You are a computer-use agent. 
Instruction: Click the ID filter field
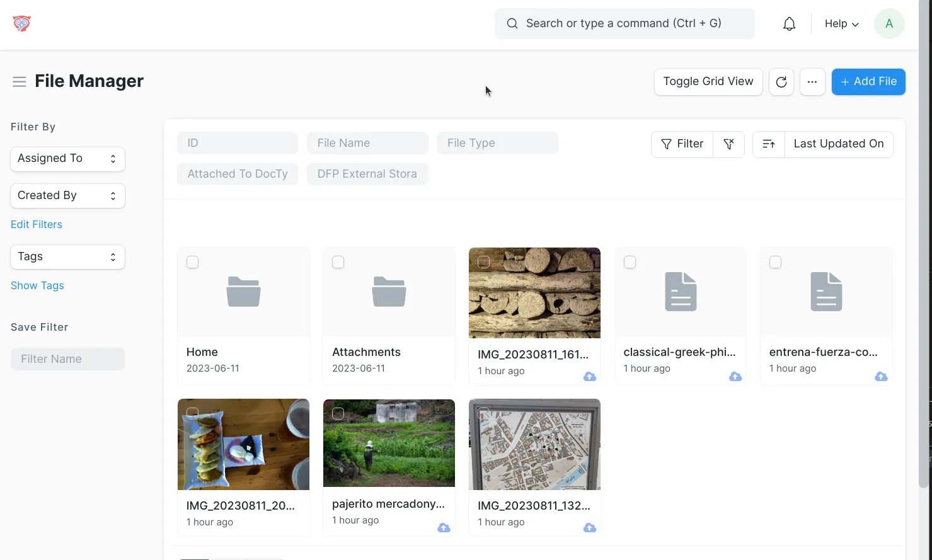[x=238, y=143]
